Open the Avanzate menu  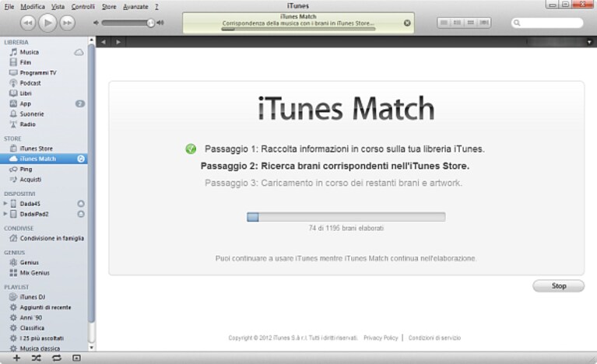tap(135, 6)
